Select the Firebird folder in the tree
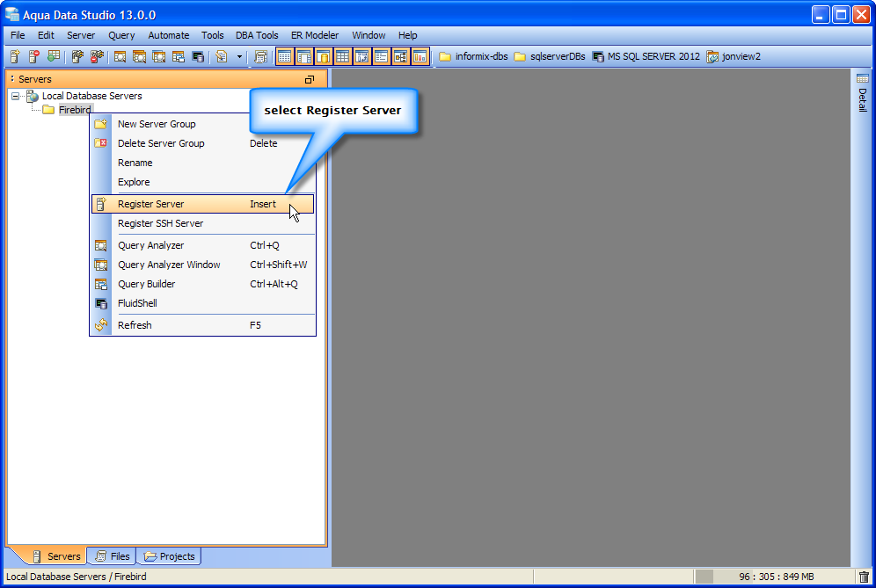Image resolution: width=876 pixels, height=588 pixels. point(74,110)
